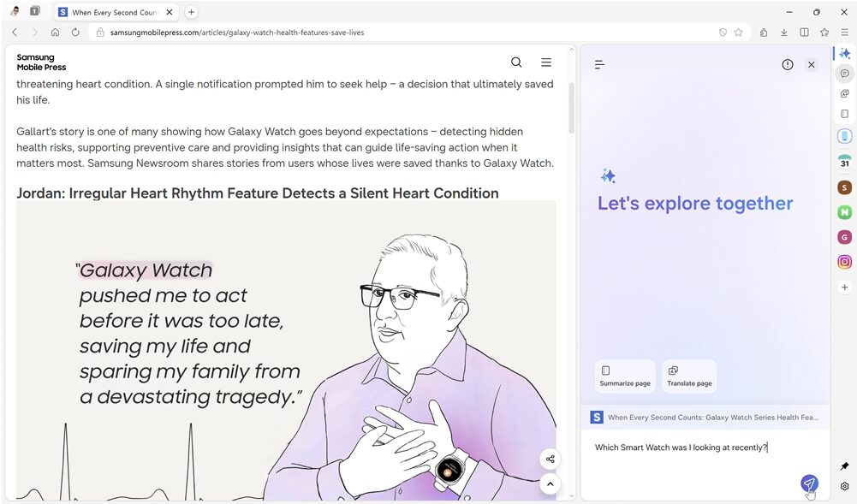
Task: Click the Summarize page button
Action: [625, 375]
